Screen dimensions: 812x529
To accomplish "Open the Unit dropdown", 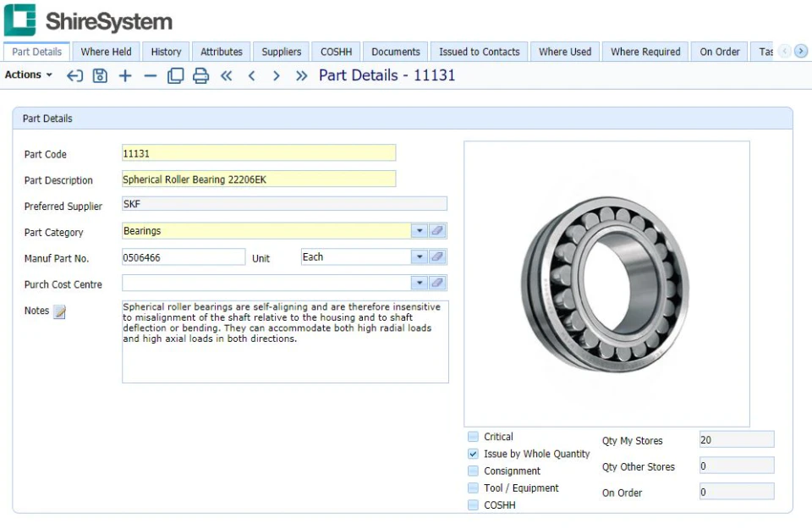I will tap(419, 256).
